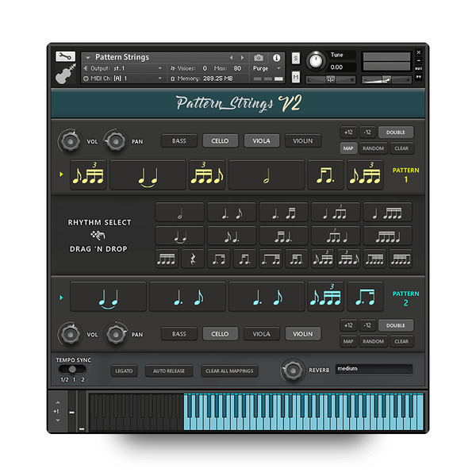Adjust Pattern 2 PAN knob
Screen dimensions: 476x476
click(x=116, y=334)
